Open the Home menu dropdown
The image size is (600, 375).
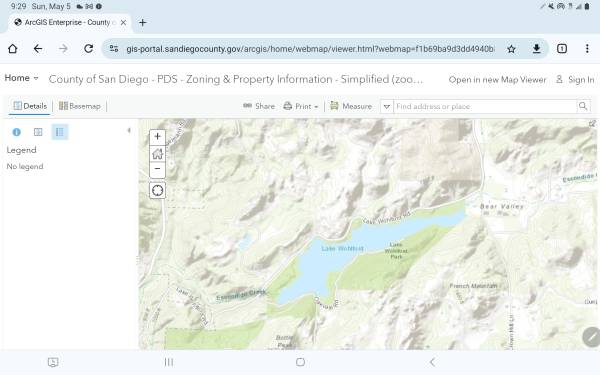click(x=21, y=78)
